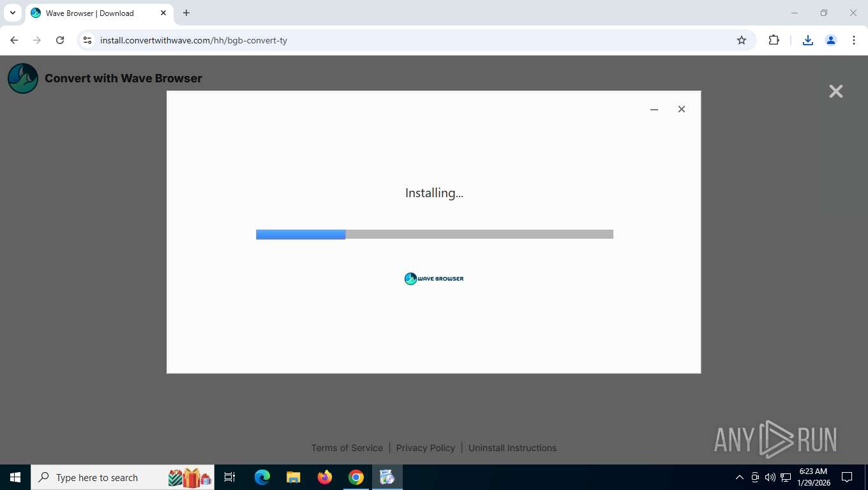Viewport: 868px width, 490px height.
Task: Open the Uninstall Instructions link
Action: coord(513,448)
